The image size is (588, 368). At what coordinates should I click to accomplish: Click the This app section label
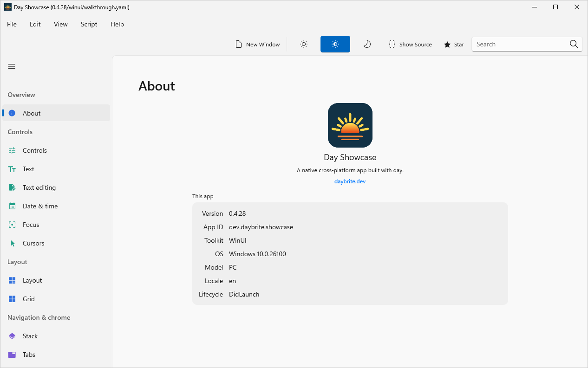[x=203, y=196]
